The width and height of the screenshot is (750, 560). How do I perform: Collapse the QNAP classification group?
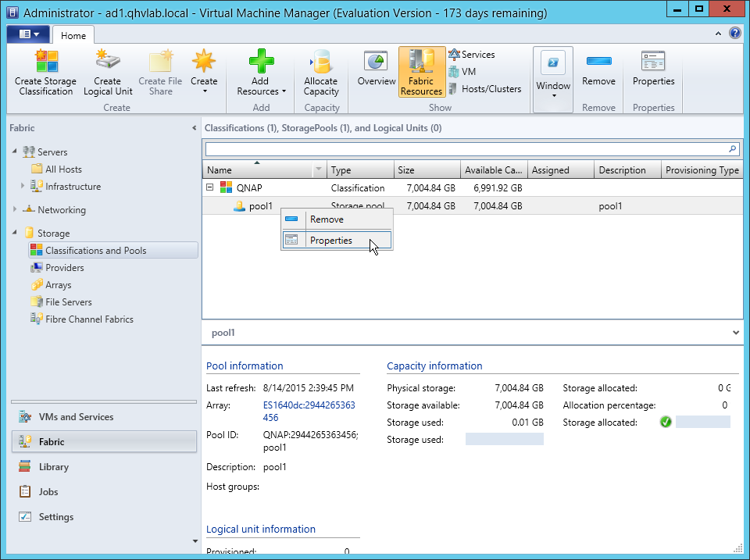coord(209,187)
